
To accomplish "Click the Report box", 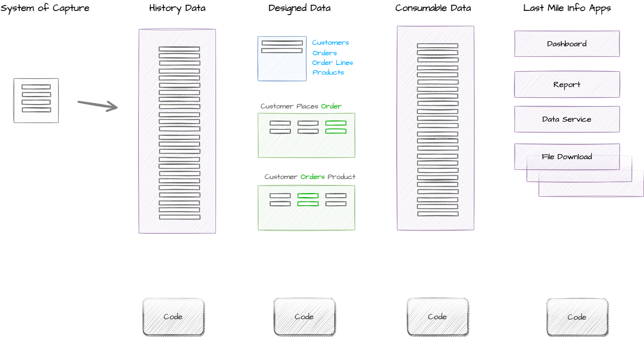I will (x=567, y=85).
